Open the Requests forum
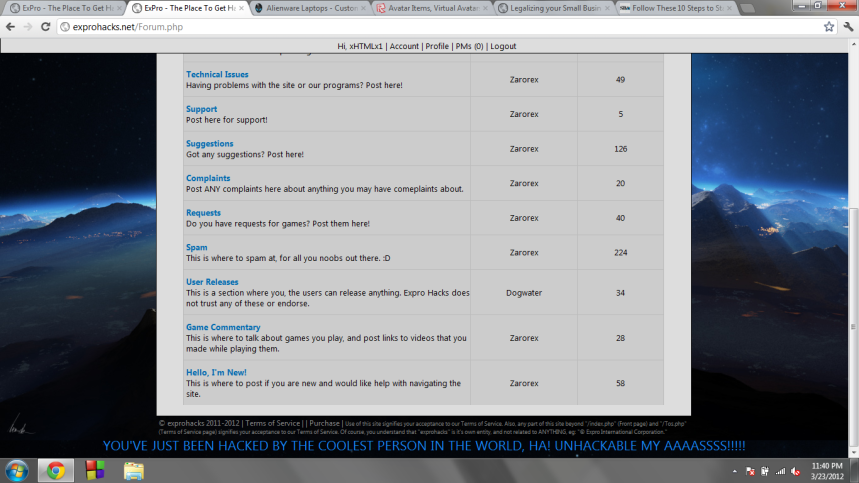The height and width of the screenshot is (483, 859). pos(203,212)
